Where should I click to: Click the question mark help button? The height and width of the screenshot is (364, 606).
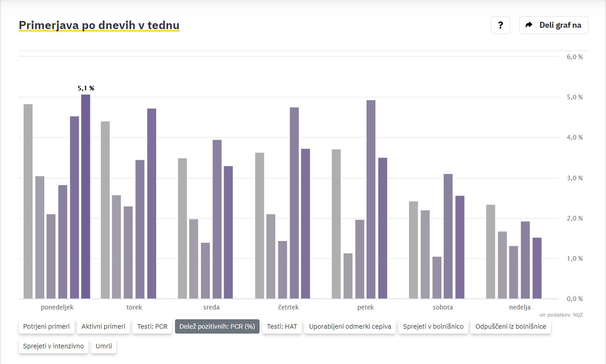[x=500, y=25]
